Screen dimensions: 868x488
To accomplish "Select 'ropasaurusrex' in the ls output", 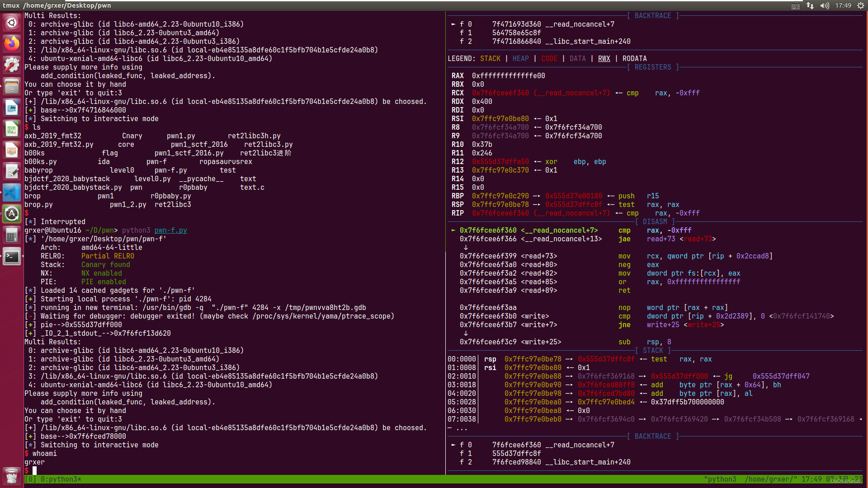I will coord(226,161).
